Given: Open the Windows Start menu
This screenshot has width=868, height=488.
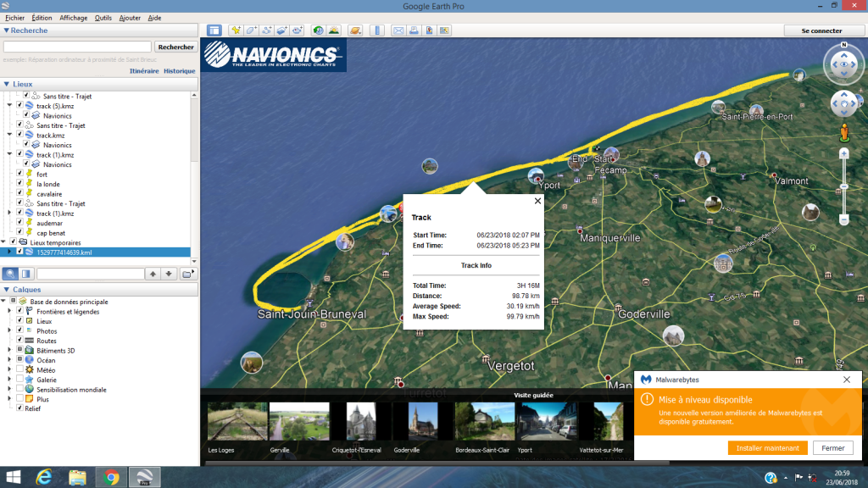Looking at the screenshot, I should (x=13, y=477).
